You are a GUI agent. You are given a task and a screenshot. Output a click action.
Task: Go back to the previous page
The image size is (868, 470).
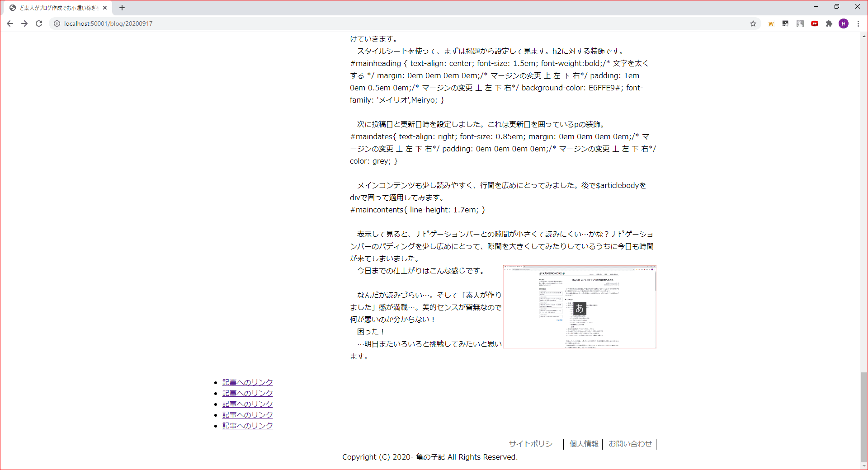[x=10, y=23]
